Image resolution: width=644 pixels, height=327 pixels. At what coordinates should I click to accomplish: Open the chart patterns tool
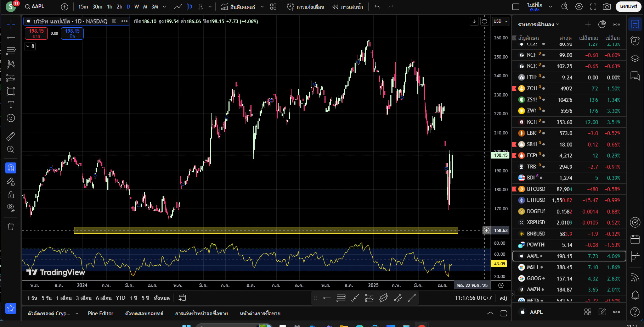(x=11, y=64)
